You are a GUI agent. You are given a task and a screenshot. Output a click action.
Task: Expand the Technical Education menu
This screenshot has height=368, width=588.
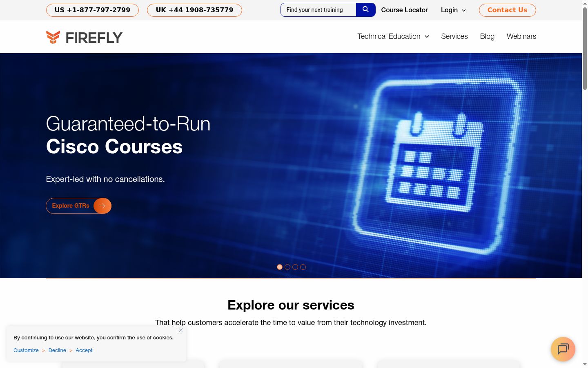point(393,36)
